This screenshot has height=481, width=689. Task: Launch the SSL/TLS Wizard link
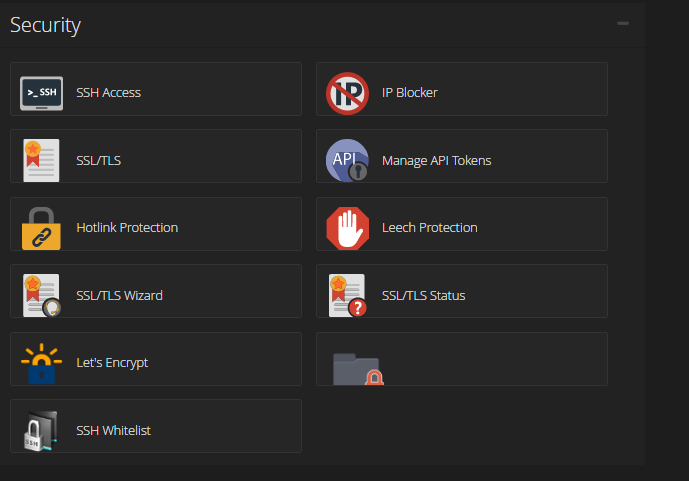coord(119,295)
